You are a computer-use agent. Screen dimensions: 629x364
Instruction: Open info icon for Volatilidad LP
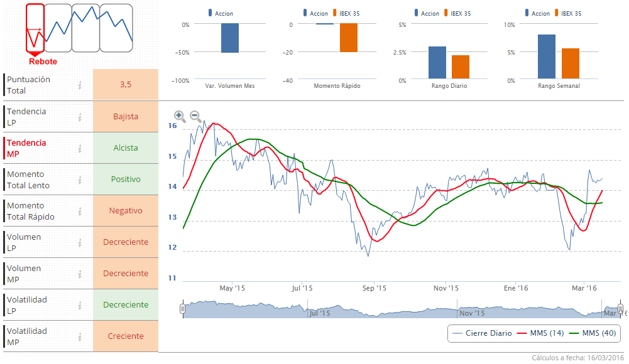[80, 305]
